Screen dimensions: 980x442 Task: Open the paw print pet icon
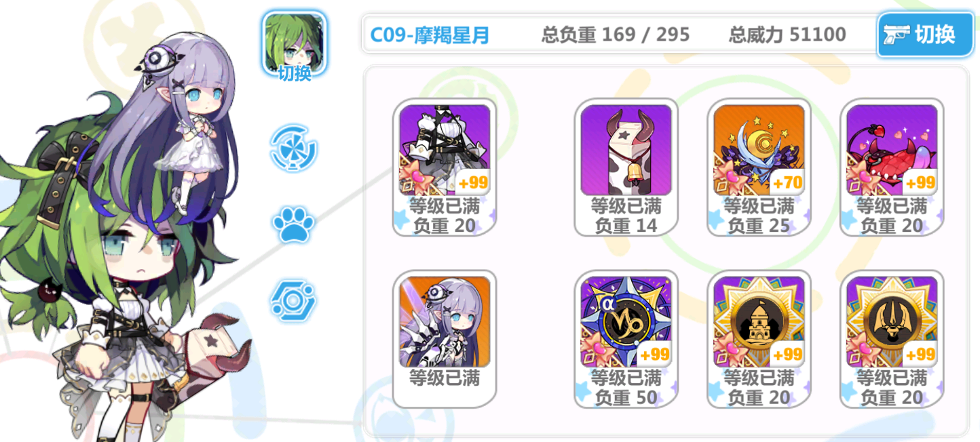coord(293,225)
